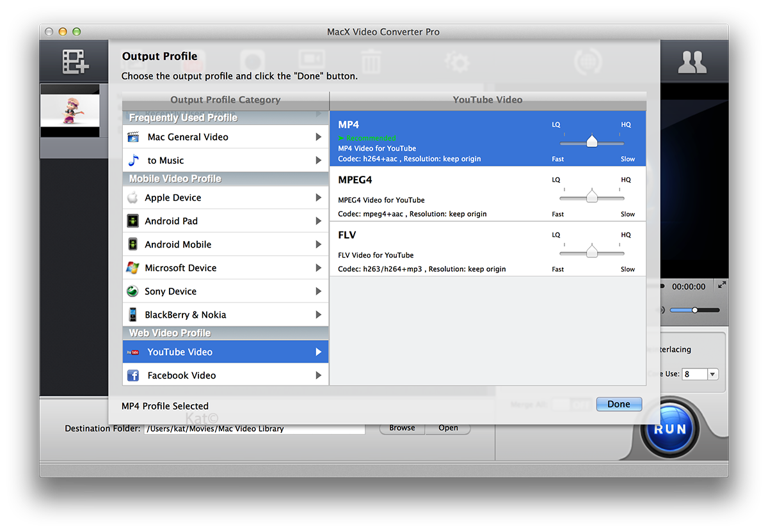This screenshot has width=768, height=532.
Task: Click the Apple logo icon in the list
Action: [x=132, y=198]
